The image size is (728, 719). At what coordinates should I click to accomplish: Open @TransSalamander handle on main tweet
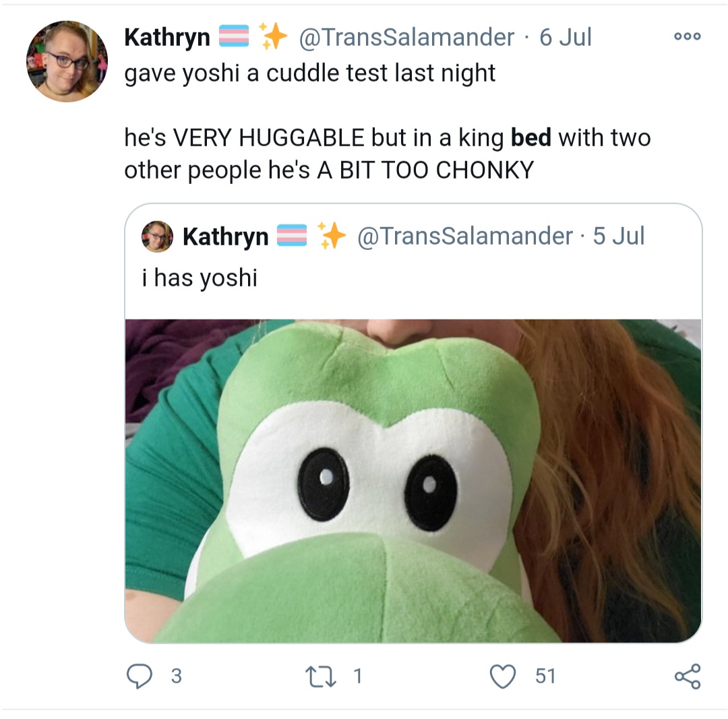pos(406,37)
